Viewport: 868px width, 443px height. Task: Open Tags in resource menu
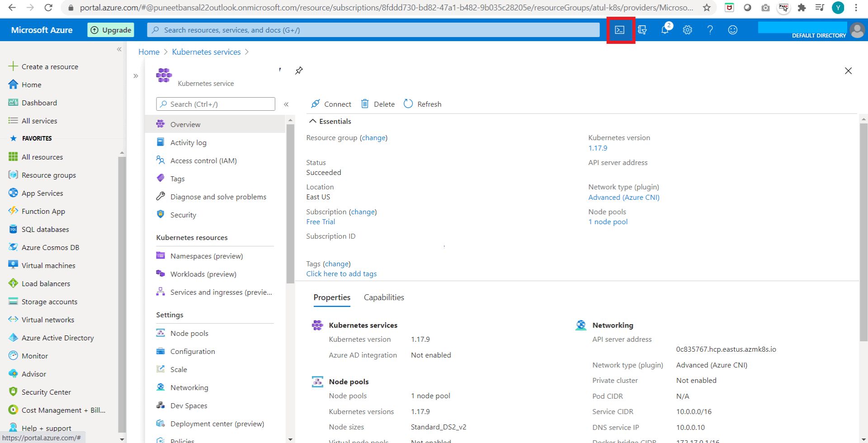(170, 179)
